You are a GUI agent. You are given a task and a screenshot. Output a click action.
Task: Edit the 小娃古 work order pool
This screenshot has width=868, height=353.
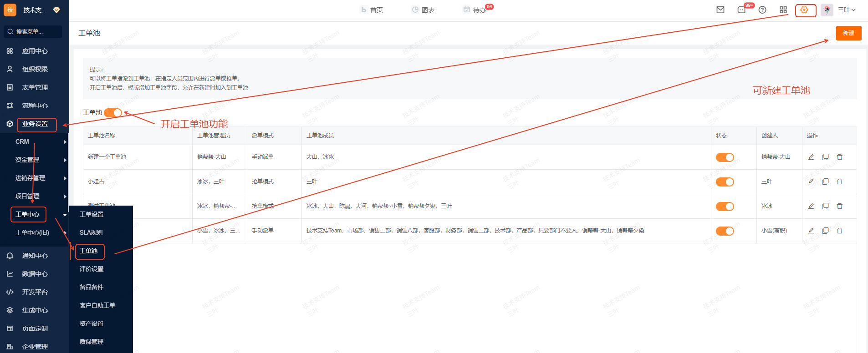(811, 182)
